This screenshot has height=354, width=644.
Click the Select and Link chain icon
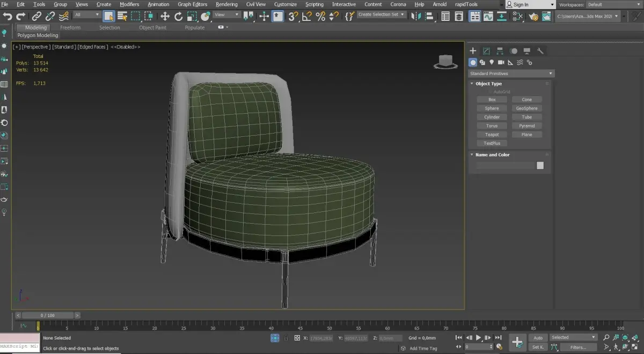36,16
